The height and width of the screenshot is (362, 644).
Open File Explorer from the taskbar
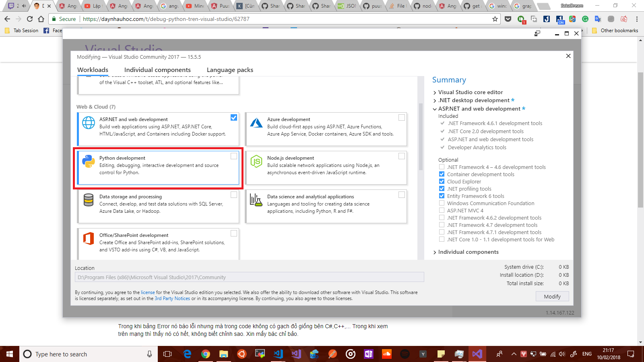pos(224,354)
